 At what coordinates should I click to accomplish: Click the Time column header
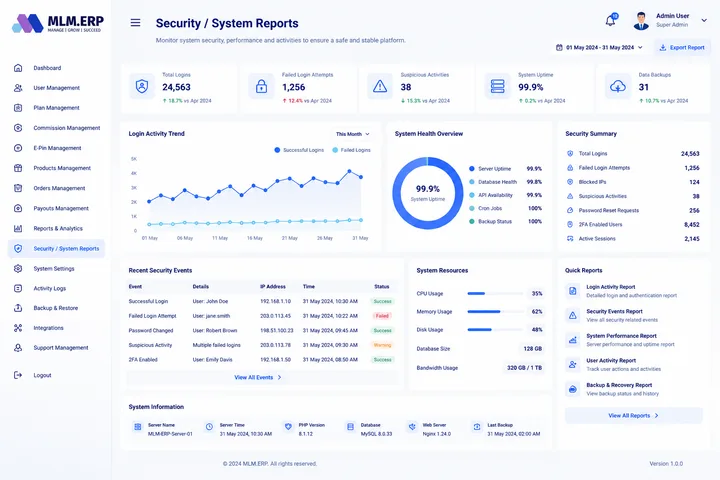coord(309,287)
